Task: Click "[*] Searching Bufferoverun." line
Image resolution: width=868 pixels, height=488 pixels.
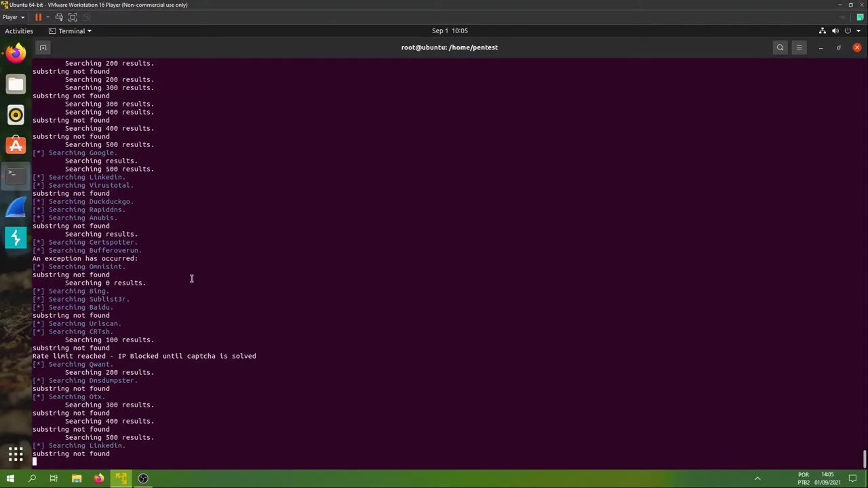Action: click(x=87, y=250)
